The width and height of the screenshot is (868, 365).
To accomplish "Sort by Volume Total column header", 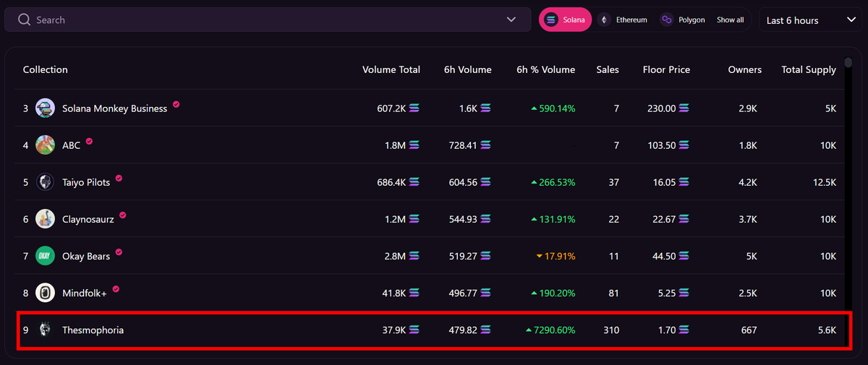I will 391,69.
